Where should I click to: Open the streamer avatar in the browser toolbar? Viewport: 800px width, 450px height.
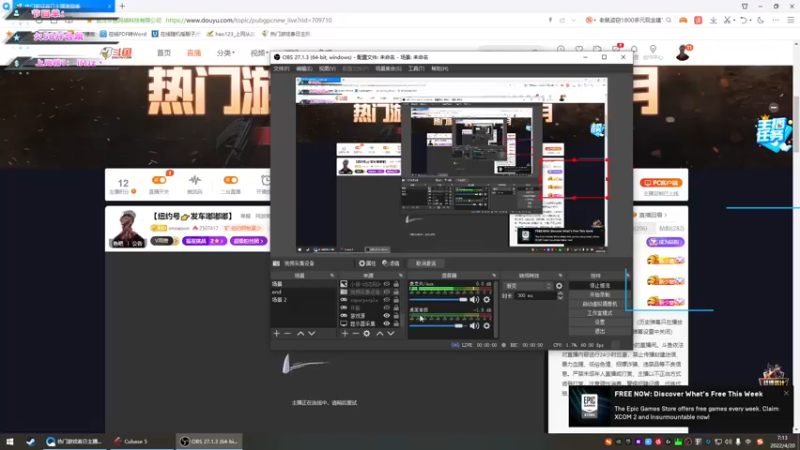pyautogui.click(x=683, y=52)
